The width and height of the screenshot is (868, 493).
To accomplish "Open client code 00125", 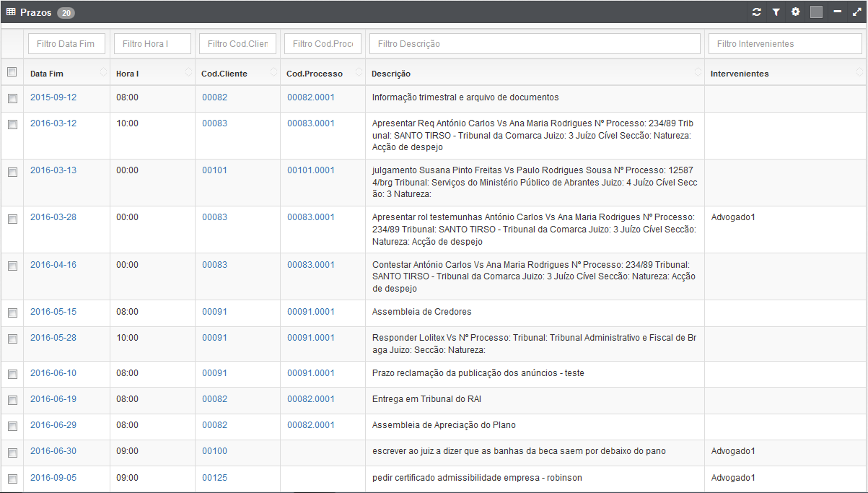I will tap(214, 478).
